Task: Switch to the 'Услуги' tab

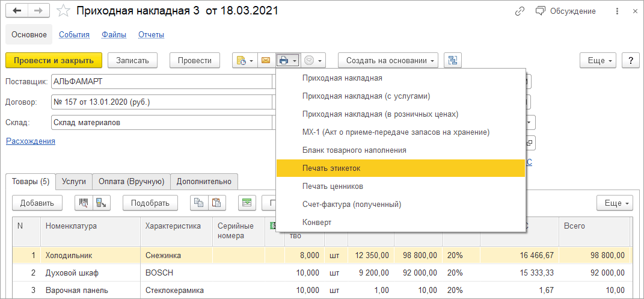Action: pyautogui.click(x=74, y=181)
